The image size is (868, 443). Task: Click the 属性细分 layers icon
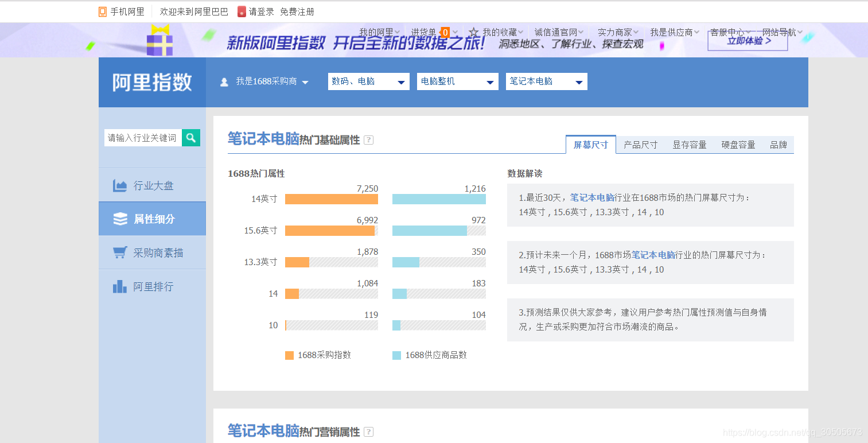tap(120, 219)
